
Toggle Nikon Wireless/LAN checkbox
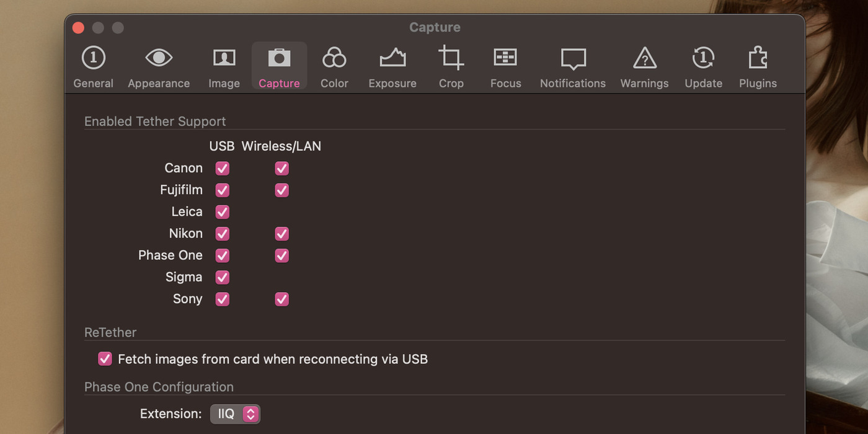(282, 233)
